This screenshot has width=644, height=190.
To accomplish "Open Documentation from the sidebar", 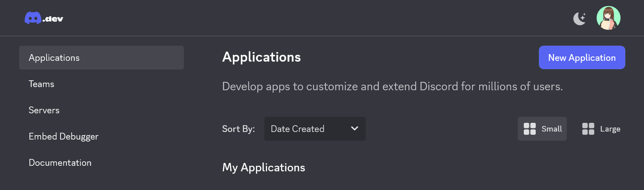I will click(x=60, y=163).
